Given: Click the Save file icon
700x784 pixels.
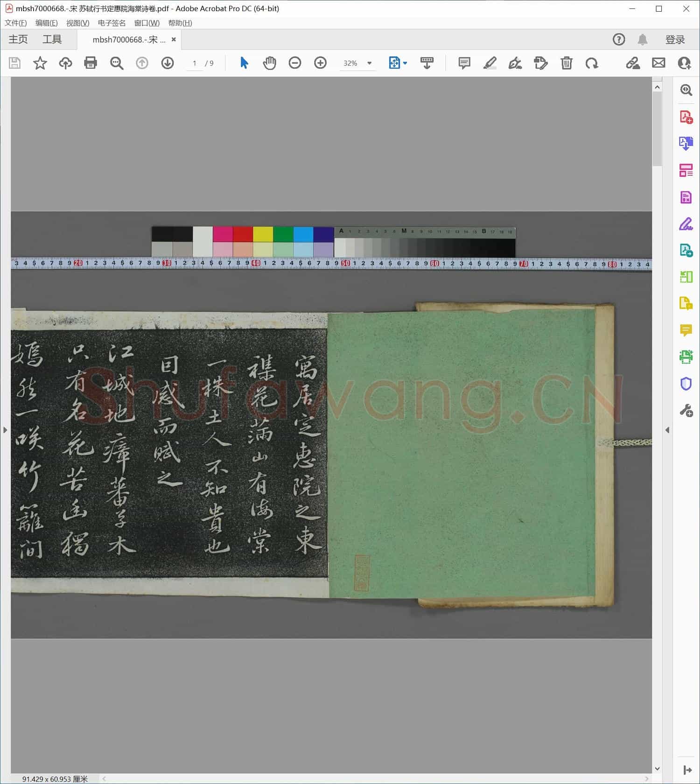Looking at the screenshot, I should tap(14, 63).
